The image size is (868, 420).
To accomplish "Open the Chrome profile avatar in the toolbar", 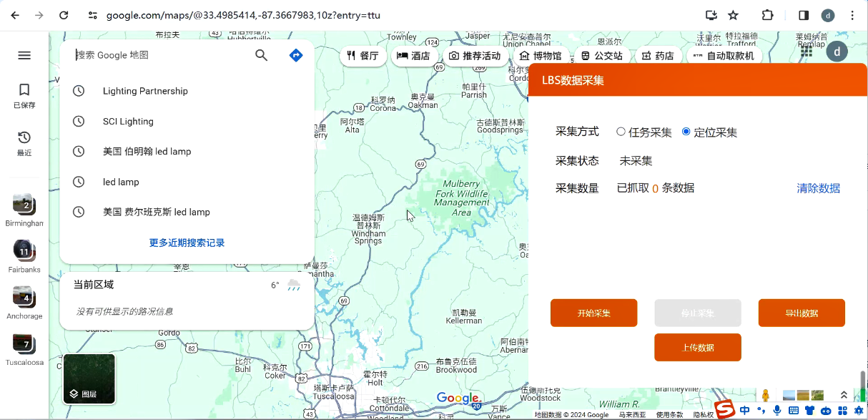I will point(828,15).
